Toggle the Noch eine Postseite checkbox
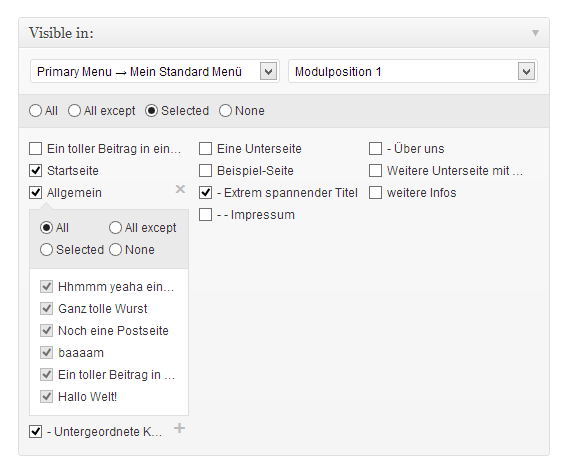The width and height of the screenshot is (569, 472). (46, 331)
